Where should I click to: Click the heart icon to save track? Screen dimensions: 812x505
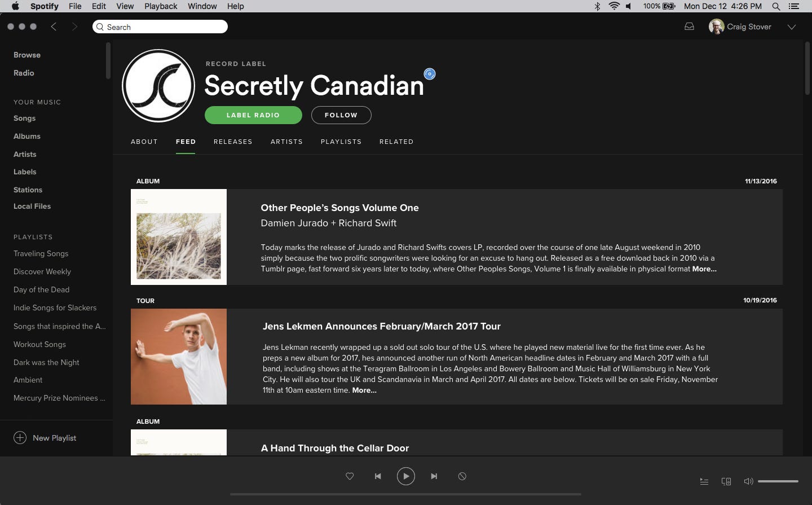(350, 476)
